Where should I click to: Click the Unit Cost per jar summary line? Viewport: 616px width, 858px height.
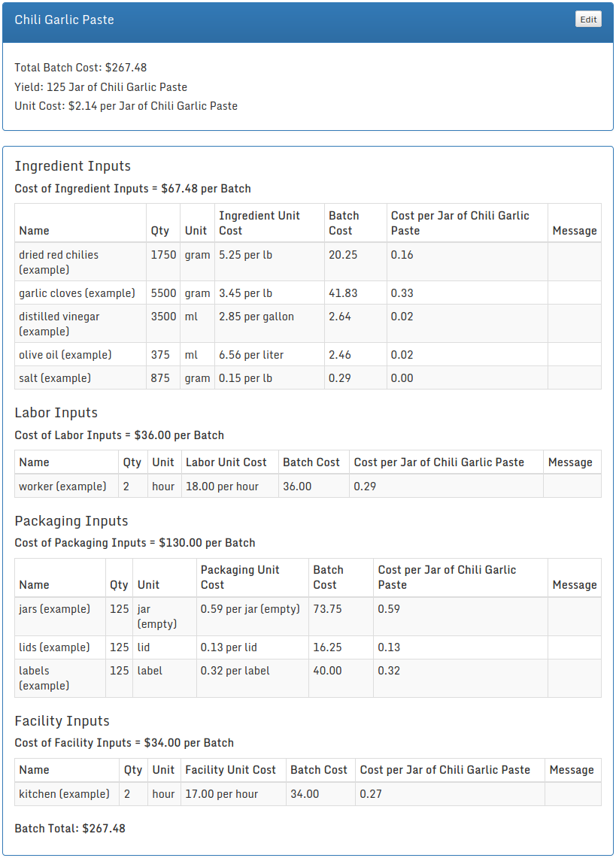pyautogui.click(x=126, y=106)
